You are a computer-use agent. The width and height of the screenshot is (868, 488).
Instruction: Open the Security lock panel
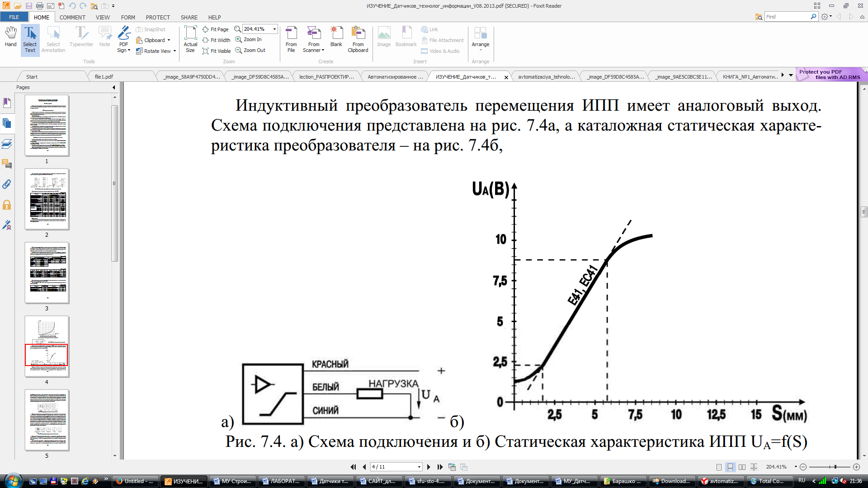7,205
